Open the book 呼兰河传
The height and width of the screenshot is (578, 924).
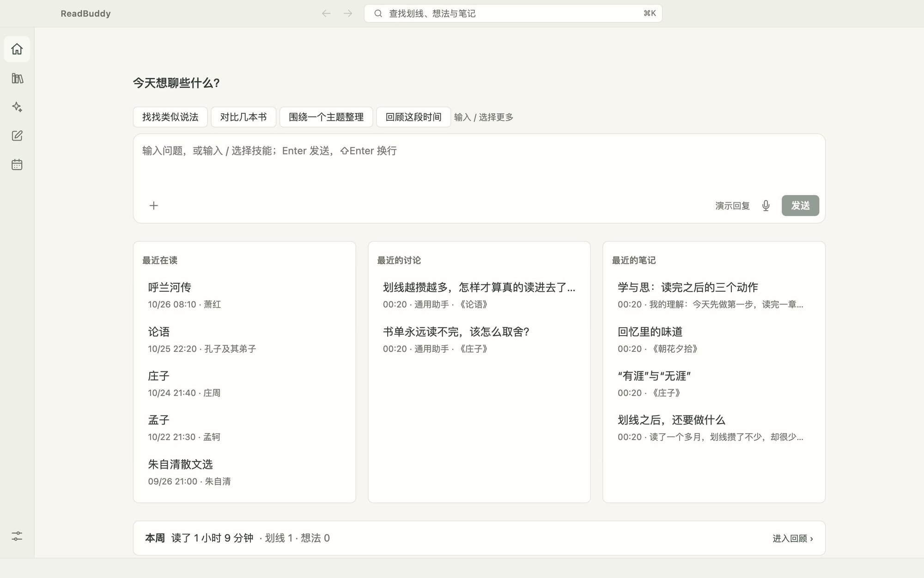click(244, 295)
